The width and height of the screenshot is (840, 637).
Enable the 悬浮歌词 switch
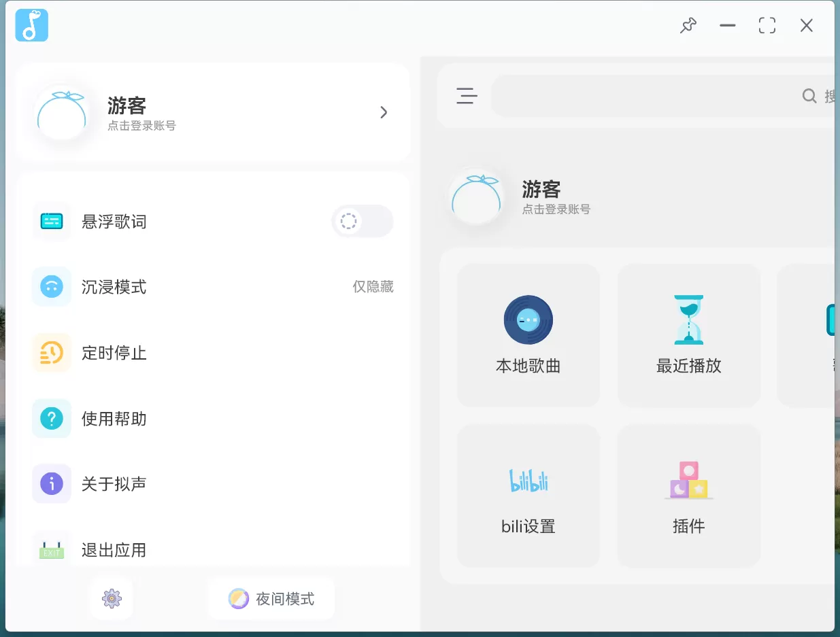pyautogui.click(x=362, y=221)
